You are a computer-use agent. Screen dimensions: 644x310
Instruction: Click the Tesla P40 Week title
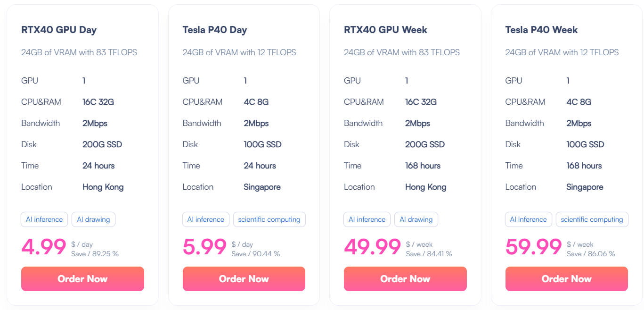(x=541, y=30)
